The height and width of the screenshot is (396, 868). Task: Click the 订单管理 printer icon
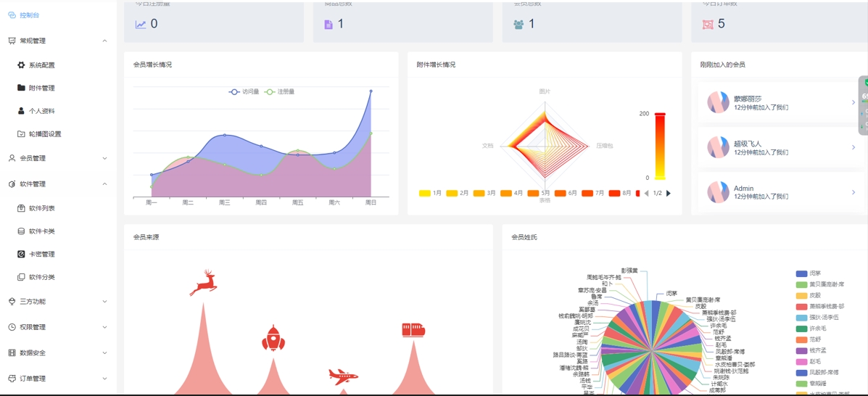click(12, 379)
